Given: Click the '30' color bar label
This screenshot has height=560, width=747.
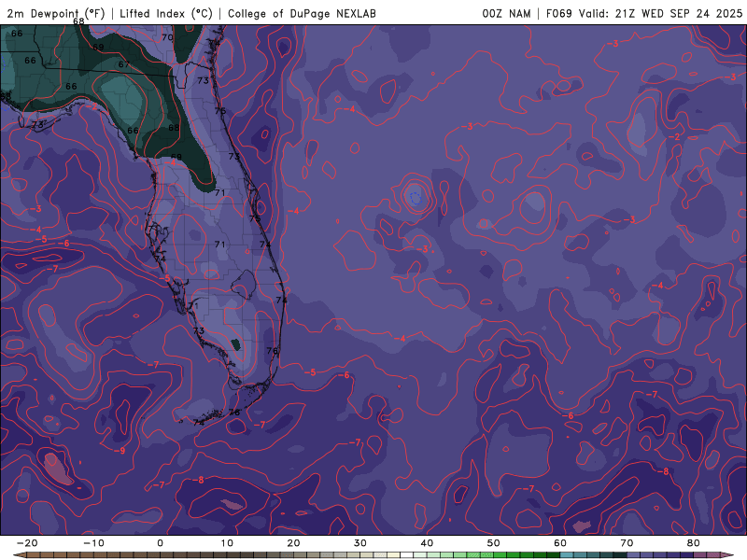Looking at the screenshot, I should click(360, 543).
